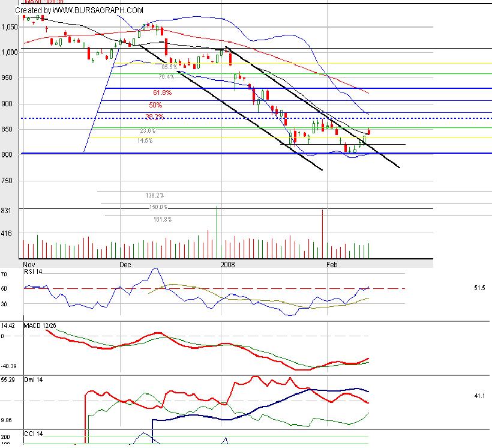This screenshot has height=448, width=492.
Task: Click the Dec date axis label
Action: pyautogui.click(x=125, y=264)
